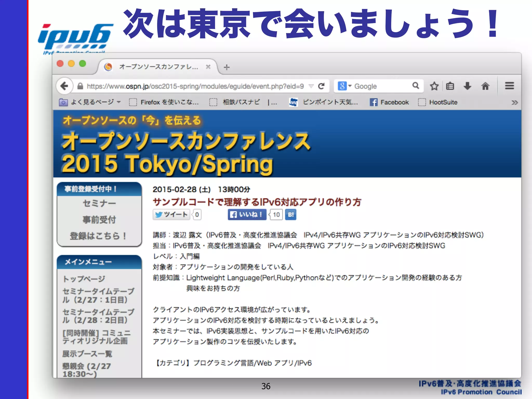
Task: Click the browser back arrow button
Action: (64, 86)
